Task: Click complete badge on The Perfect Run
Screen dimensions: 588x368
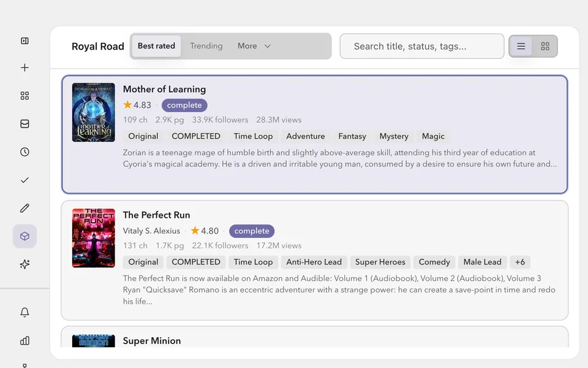Action: tap(252, 231)
